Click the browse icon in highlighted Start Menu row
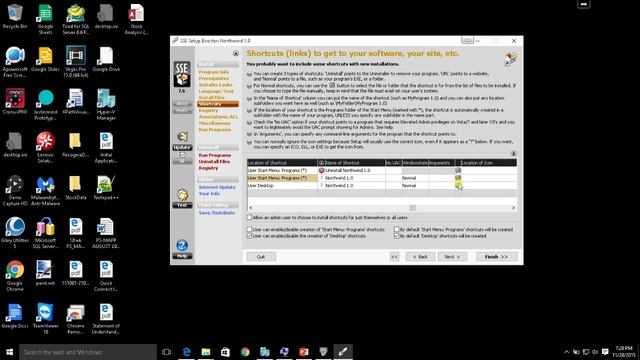The width and height of the screenshot is (640, 360). click(x=458, y=178)
